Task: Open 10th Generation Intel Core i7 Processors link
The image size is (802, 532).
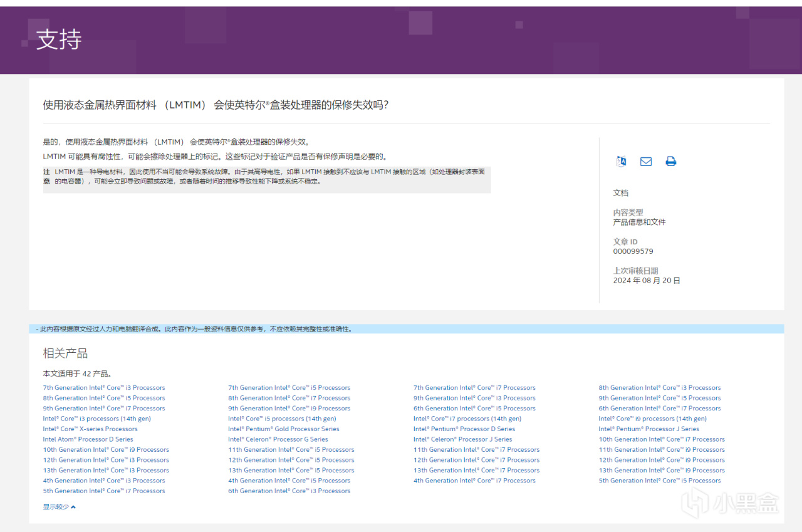Action: click(x=662, y=439)
